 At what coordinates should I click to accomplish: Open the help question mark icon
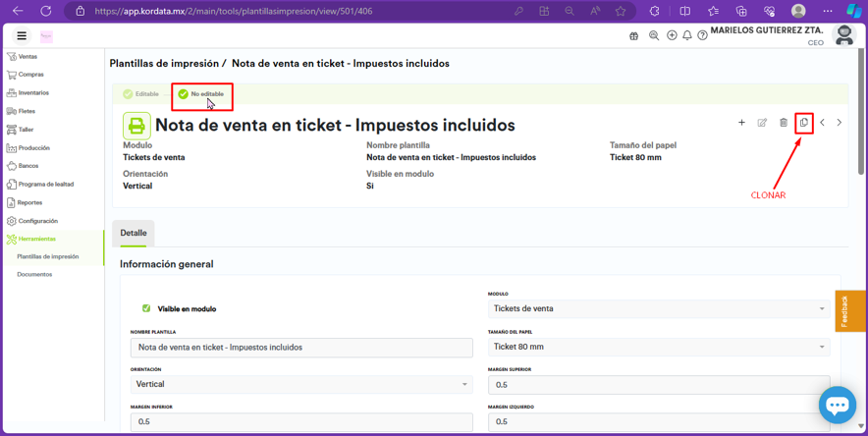point(702,35)
